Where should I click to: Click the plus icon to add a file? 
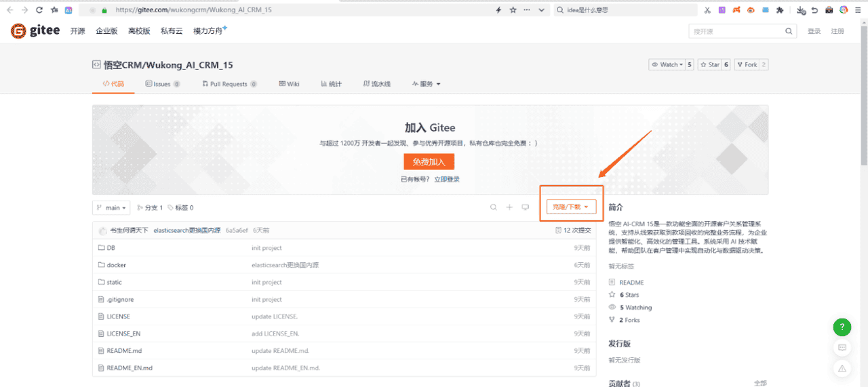point(509,207)
